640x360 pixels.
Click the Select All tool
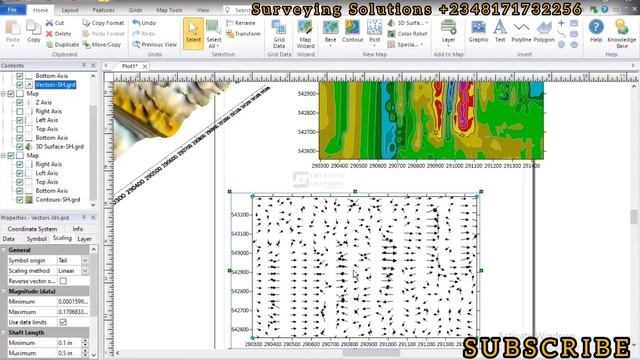point(213,33)
